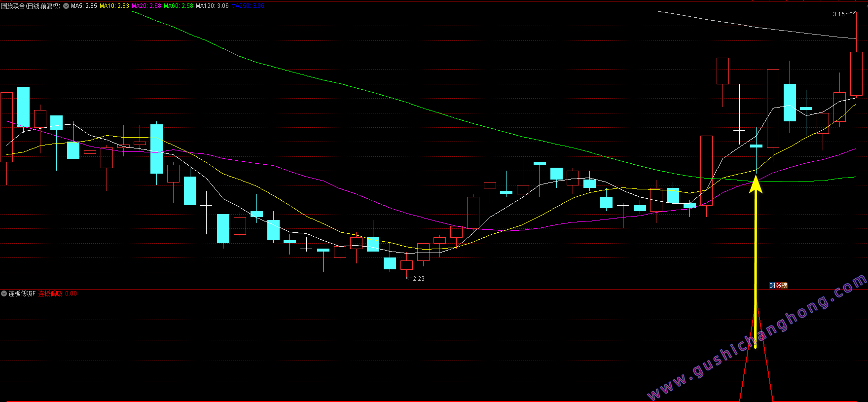Select the MA120: 3.06 label

click(x=212, y=6)
